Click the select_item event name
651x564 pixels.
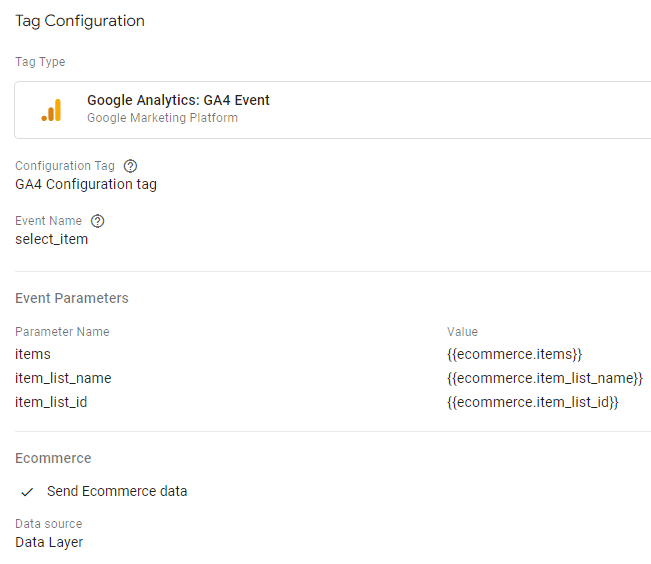coord(51,239)
